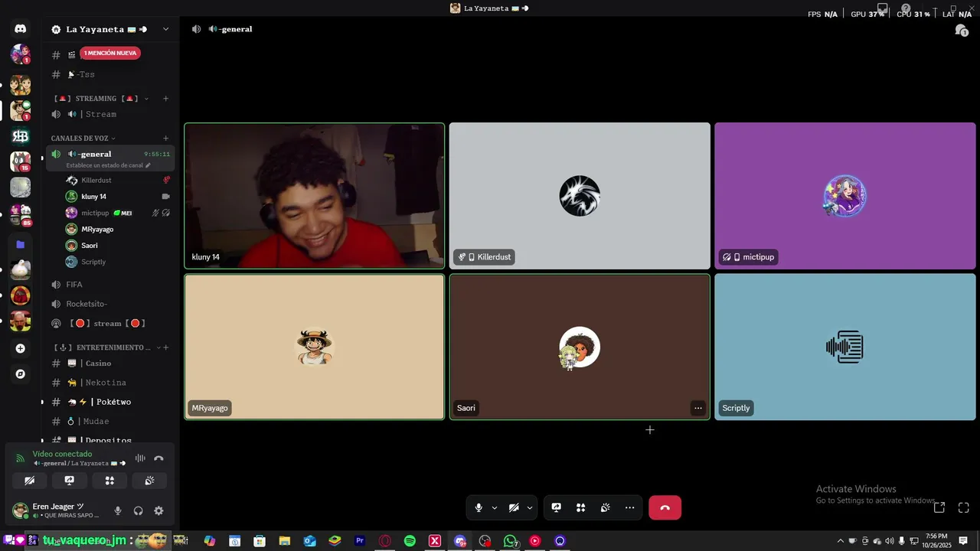Image resolution: width=980 pixels, height=551 pixels.
Task: Select mictipup in voice member list
Action: coord(118,213)
